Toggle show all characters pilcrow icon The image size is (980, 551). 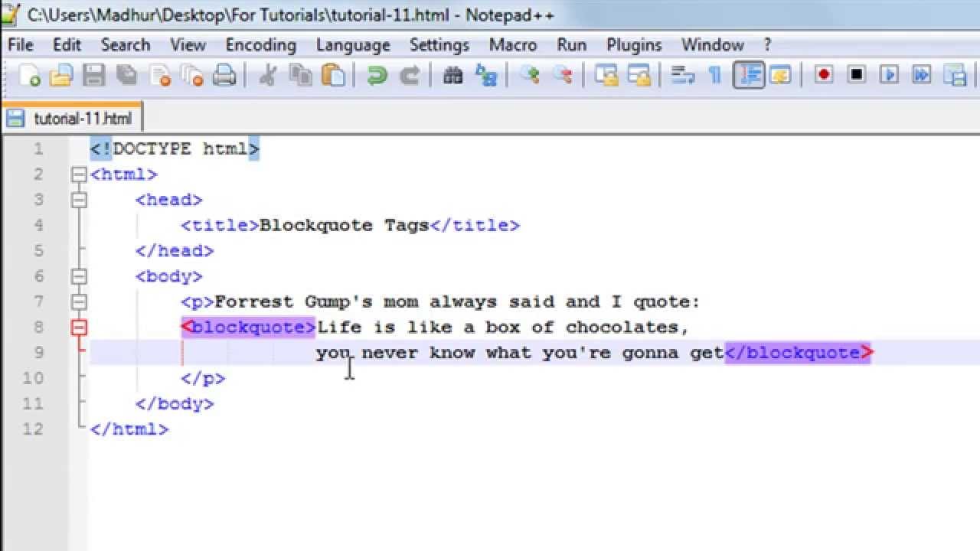pos(714,75)
